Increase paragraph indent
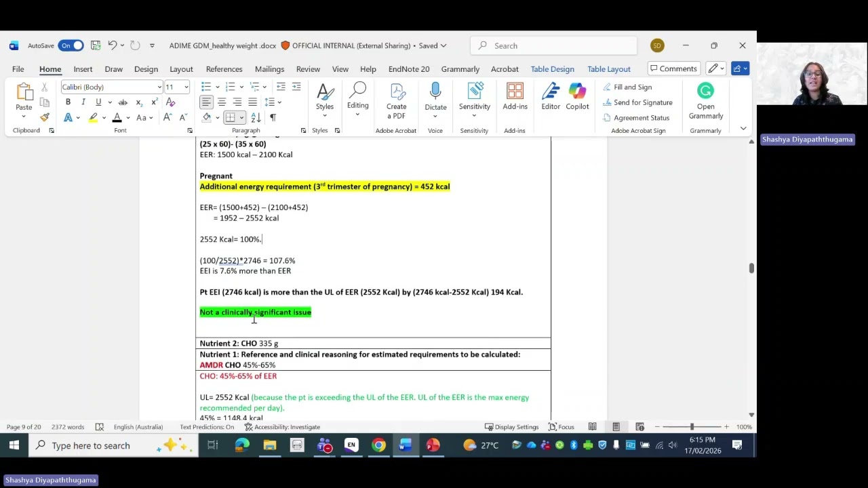 (x=296, y=87)
